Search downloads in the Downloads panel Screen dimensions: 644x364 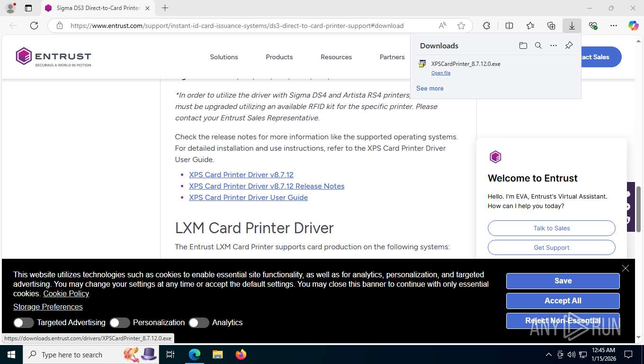538,45
